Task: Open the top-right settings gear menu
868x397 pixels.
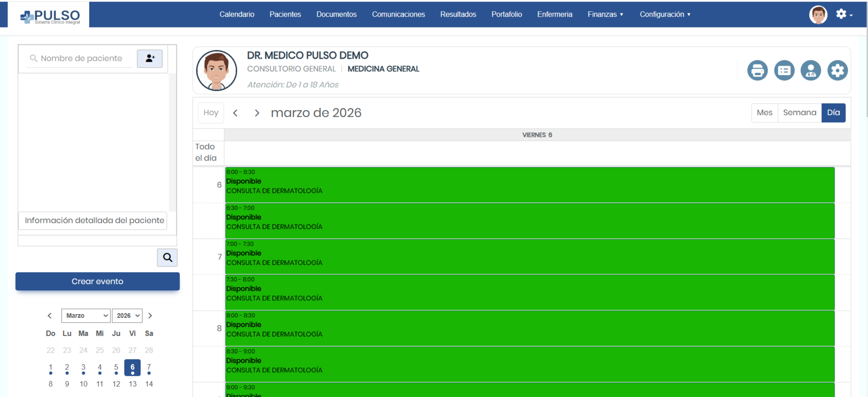Action: 843,14
